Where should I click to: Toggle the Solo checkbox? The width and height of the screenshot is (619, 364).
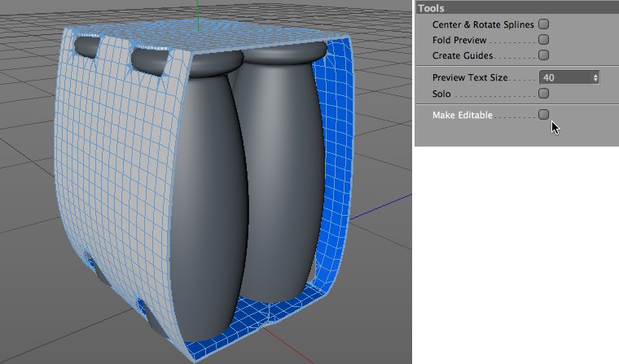pyautogui.click(x=543, y=93)
